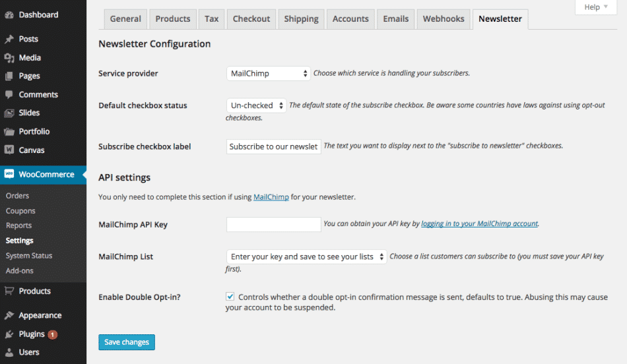Viewport: 627px width, 364px height.
Task: Click the Pages icon in sidebar
Action: click(x=9, y=76)
